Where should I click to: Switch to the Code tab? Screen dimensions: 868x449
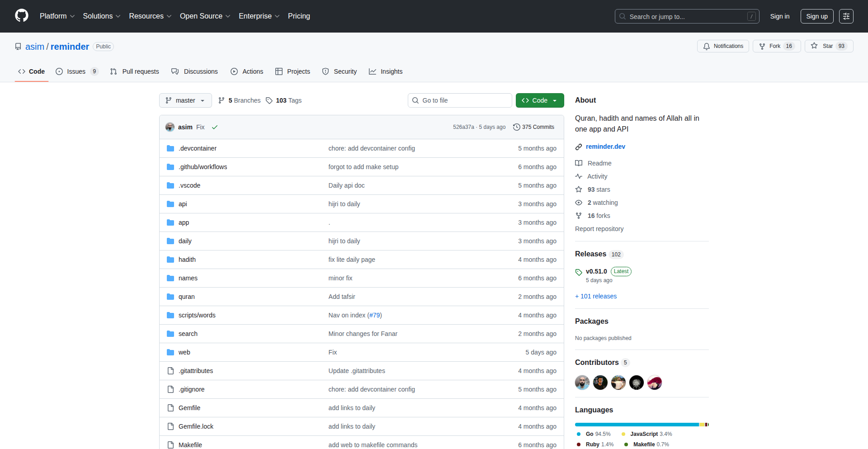tap(32, 71)
